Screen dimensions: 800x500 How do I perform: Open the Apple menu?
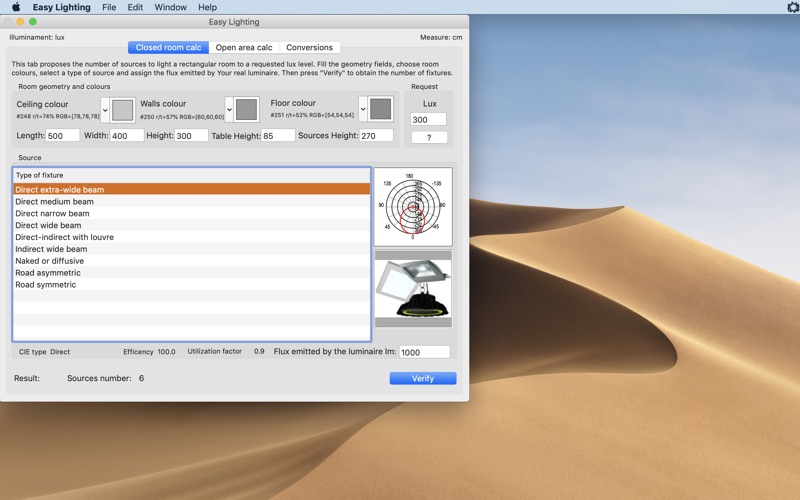click(x=16, y=7)
